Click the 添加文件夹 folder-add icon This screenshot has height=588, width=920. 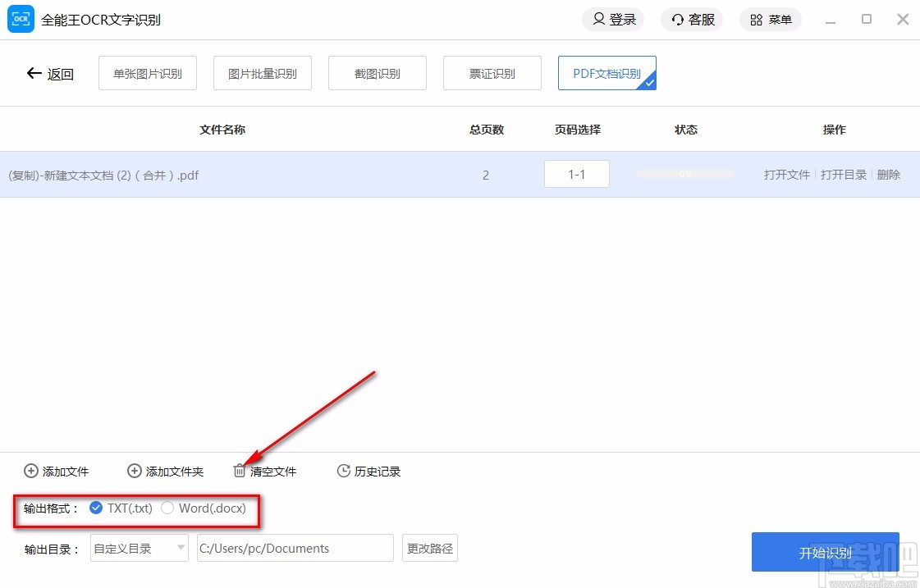coord(133,471)
